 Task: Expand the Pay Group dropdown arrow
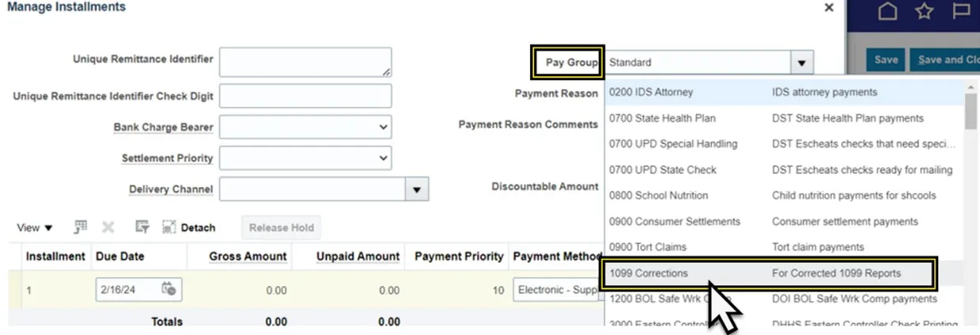pos(801,63)
